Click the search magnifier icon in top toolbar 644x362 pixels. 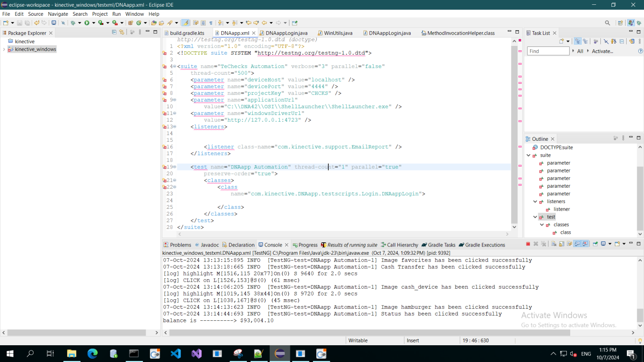[x=607, y=23]
